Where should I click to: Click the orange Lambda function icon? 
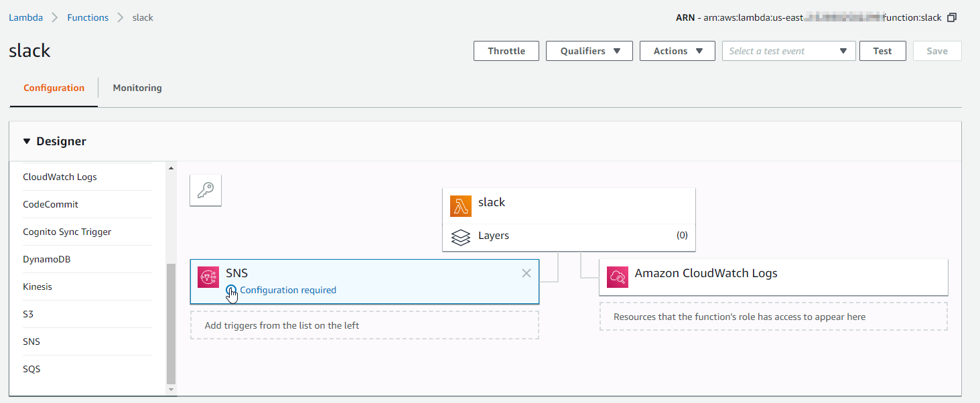(x=461, y=206)
